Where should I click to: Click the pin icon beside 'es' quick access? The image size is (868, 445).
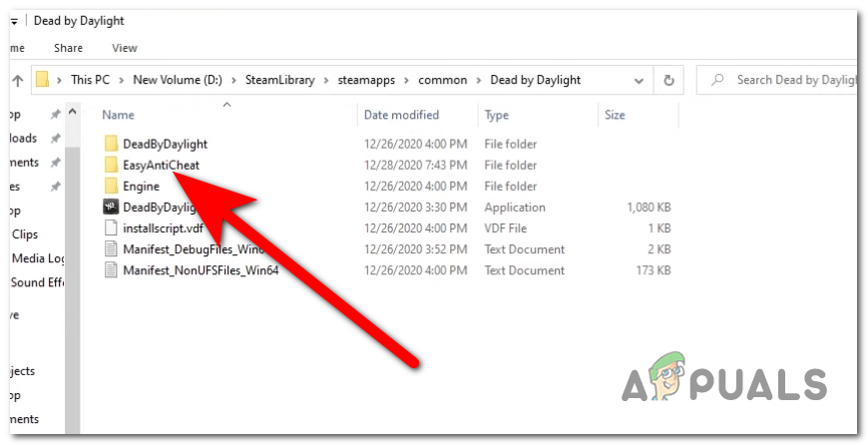55,187
